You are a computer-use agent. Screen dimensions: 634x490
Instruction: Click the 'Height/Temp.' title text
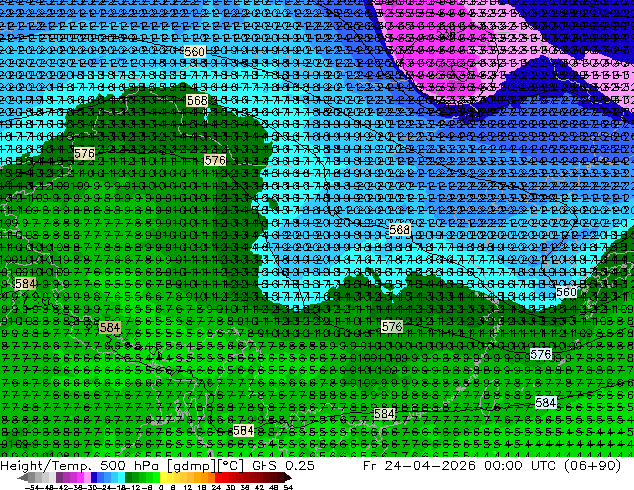point(46,465)
